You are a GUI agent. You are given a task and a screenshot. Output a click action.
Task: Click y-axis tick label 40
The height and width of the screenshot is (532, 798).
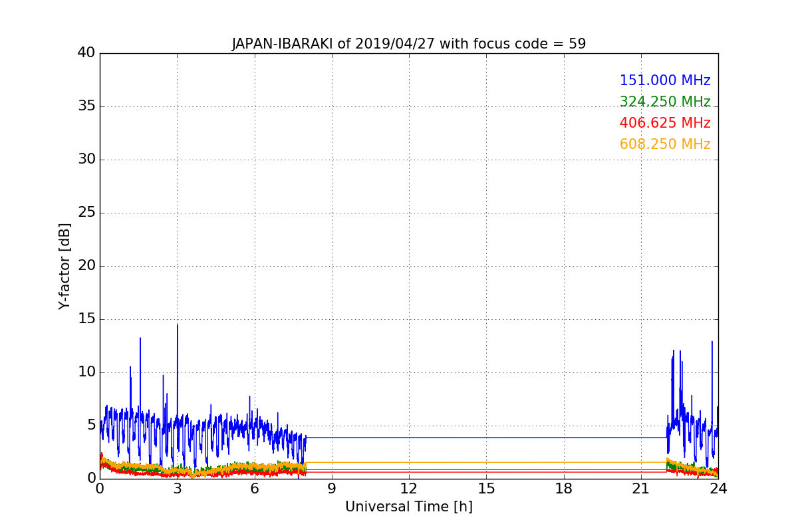coord(86,53)
